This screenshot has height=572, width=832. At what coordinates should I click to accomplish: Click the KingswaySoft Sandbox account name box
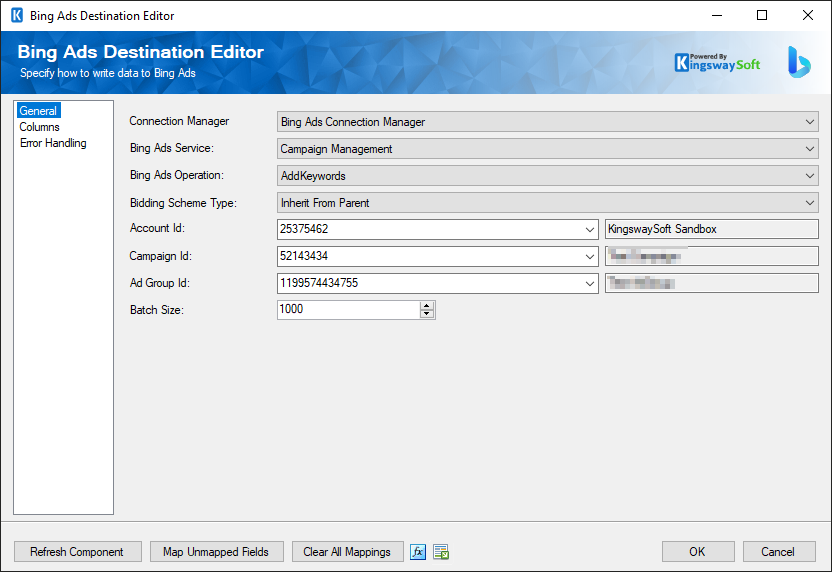tap(712, 229)
